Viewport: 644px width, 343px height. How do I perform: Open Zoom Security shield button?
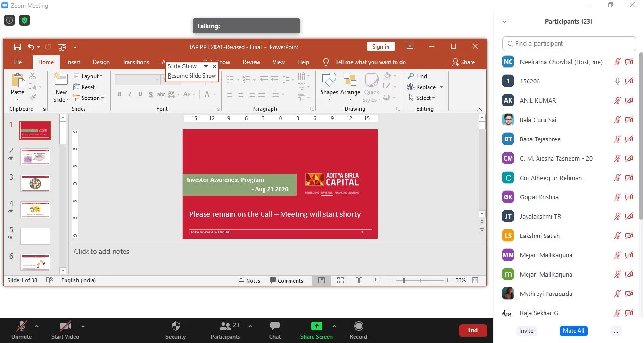(176, 330)
